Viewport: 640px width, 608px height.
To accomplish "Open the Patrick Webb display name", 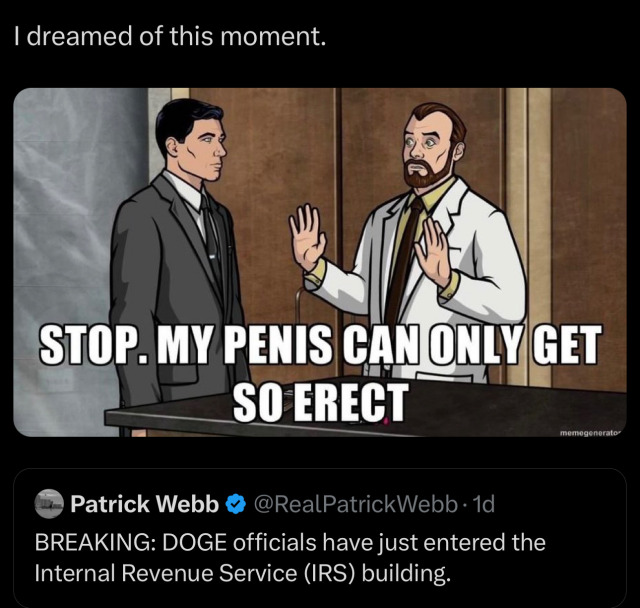I will point(144,504).
